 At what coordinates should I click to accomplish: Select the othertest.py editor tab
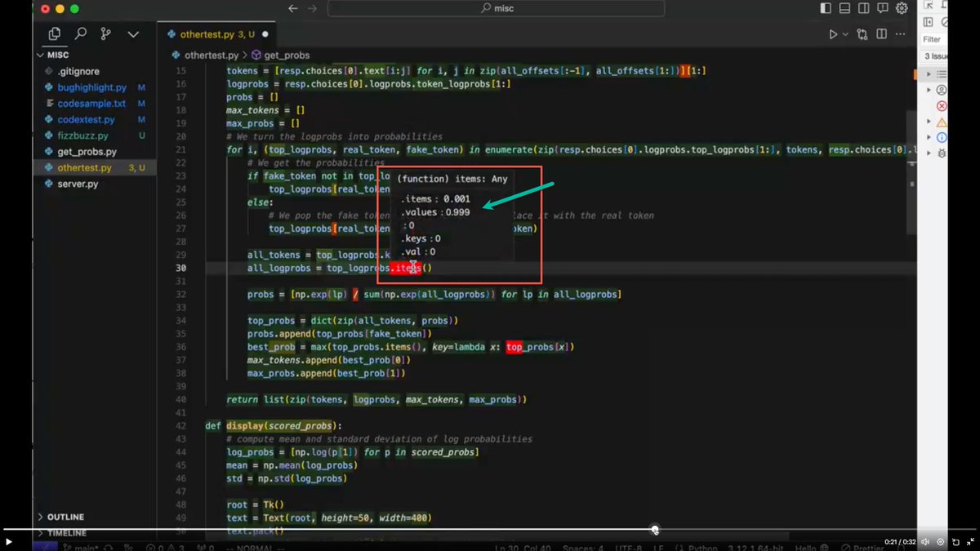tap(217, 34)
